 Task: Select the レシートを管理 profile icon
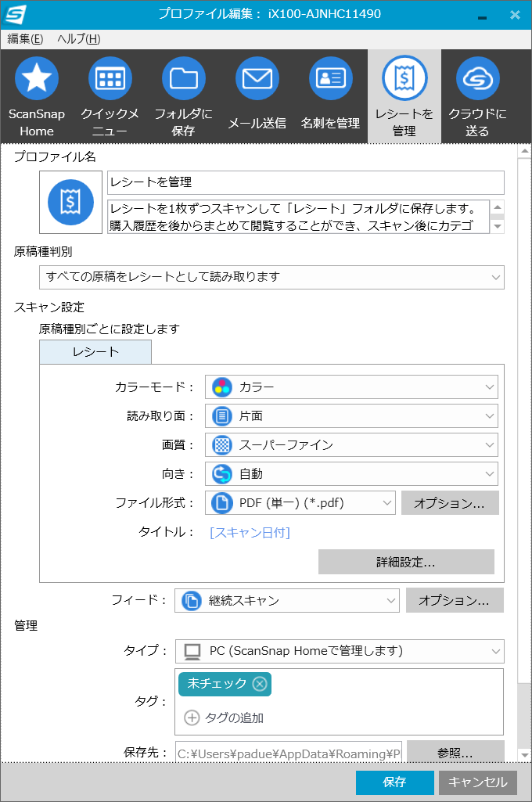coord(404,97)
